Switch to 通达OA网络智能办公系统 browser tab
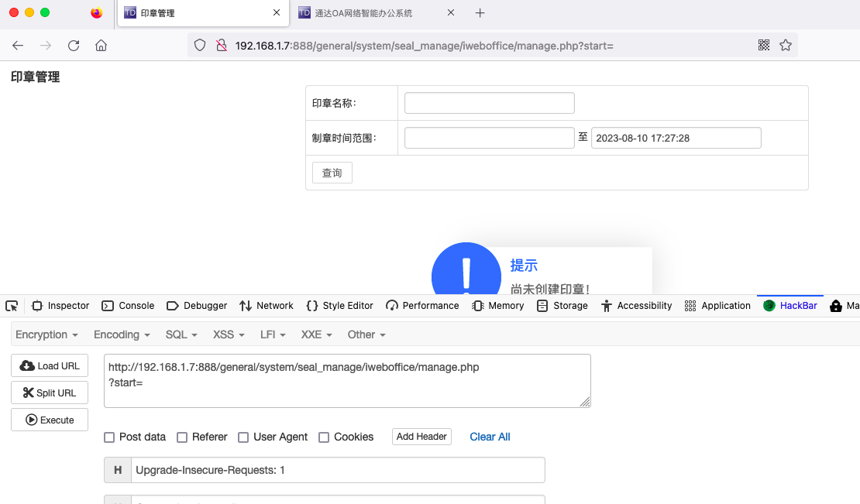This screenshot has width=860, height=504. tap(364, 13)
